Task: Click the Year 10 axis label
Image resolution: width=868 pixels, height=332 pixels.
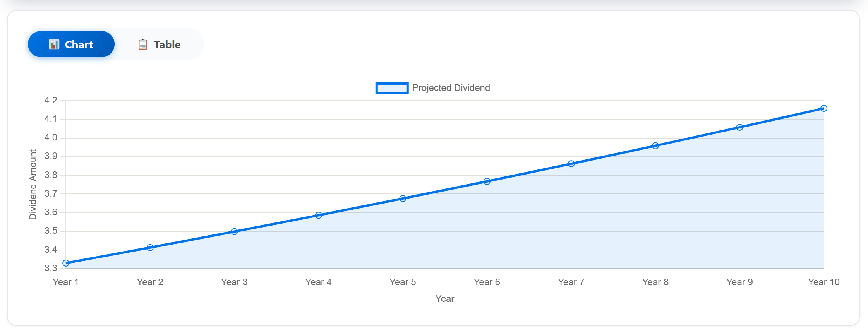Action: coord(824,282)
